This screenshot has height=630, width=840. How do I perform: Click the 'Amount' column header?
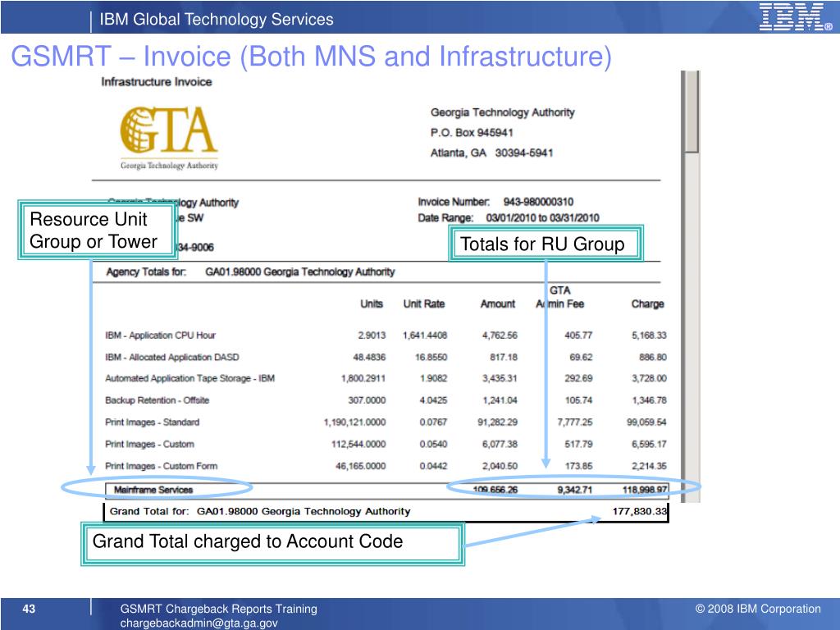coord(498,304)
